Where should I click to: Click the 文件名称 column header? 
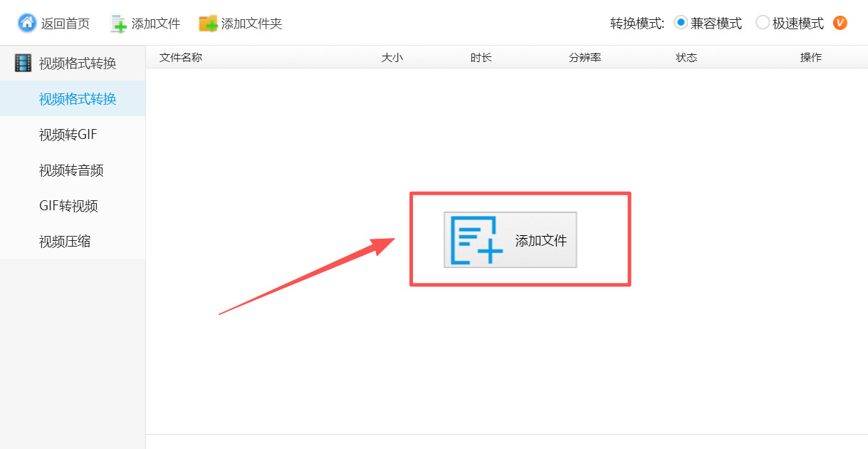click(x=181, y=58)
